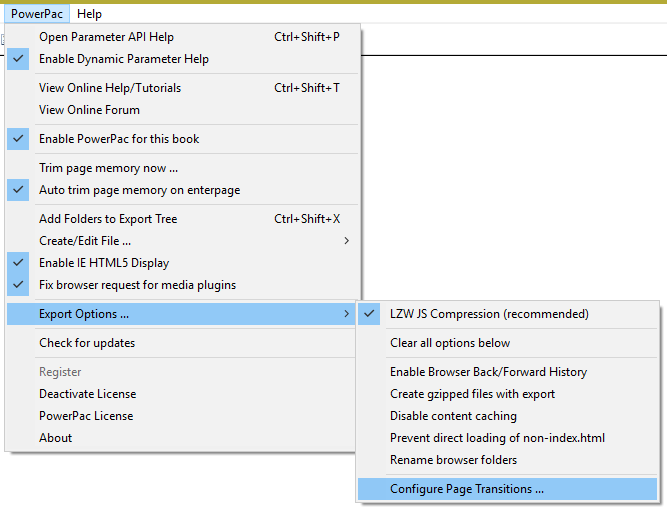The width and height of the screenshot is (667, 509).
Task: Choose View Online Help/Tutorials
Action: (182, 88)
